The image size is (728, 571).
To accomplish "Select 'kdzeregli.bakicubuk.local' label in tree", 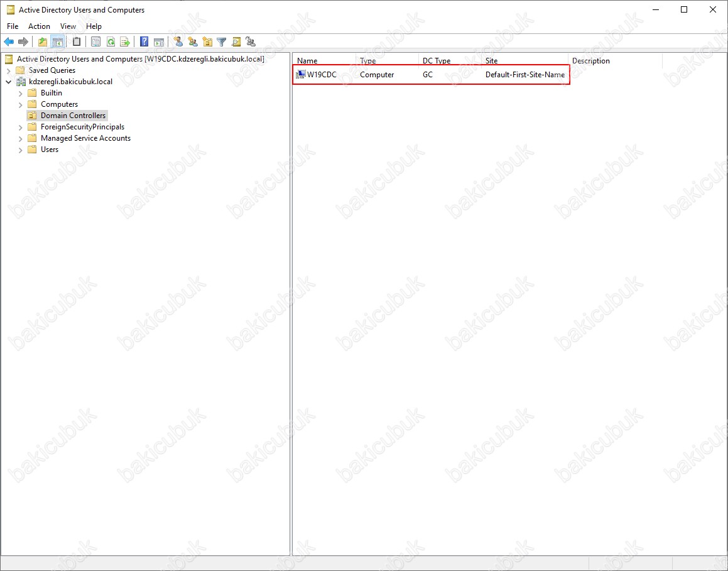I will tap(70, 82).
